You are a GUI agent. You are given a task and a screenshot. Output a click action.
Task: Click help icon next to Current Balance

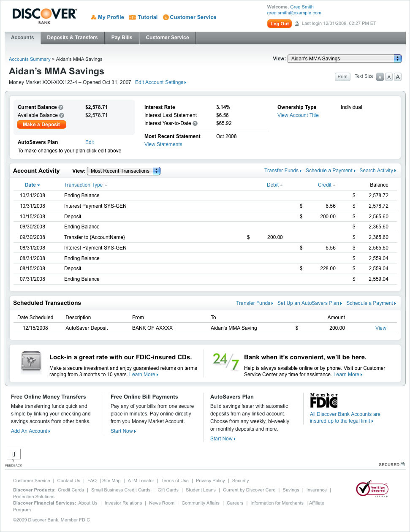coord(61,107)
